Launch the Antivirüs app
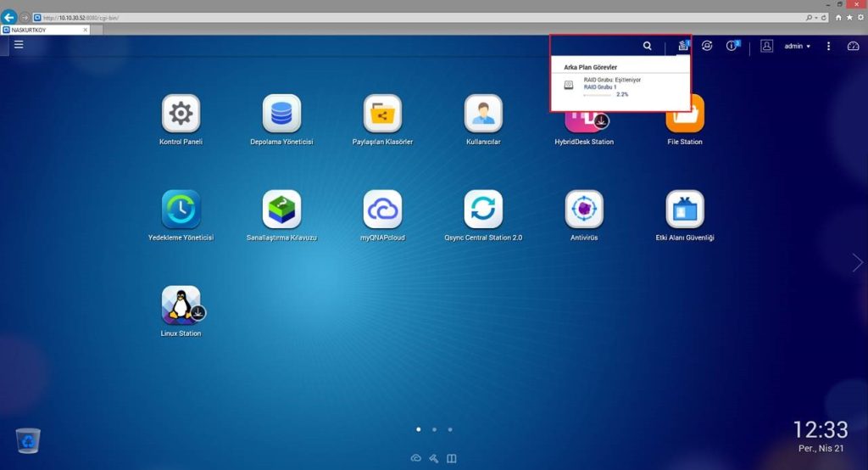The height and width of the screenshot is (470, 868). (584, 209)
